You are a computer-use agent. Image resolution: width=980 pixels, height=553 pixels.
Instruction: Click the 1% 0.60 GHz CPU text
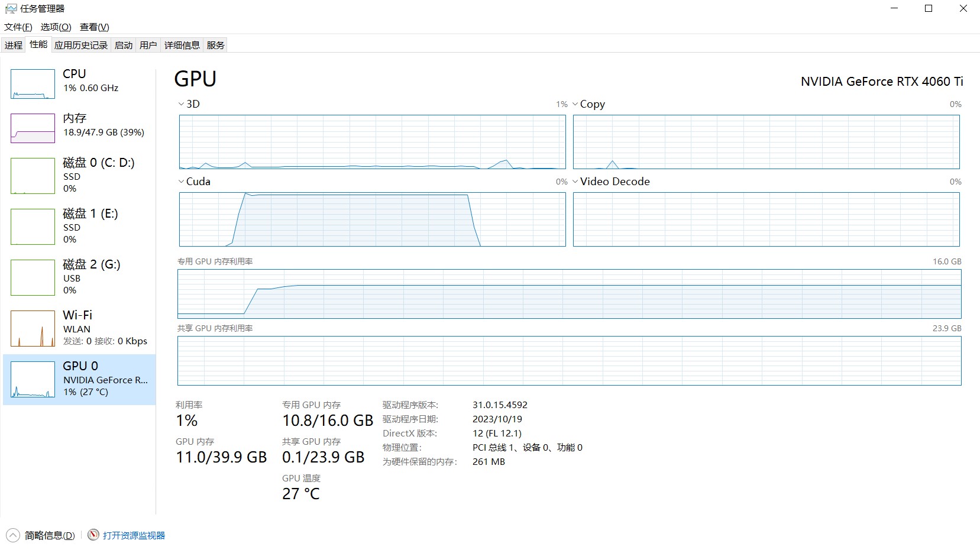click(x=91, y=88)
